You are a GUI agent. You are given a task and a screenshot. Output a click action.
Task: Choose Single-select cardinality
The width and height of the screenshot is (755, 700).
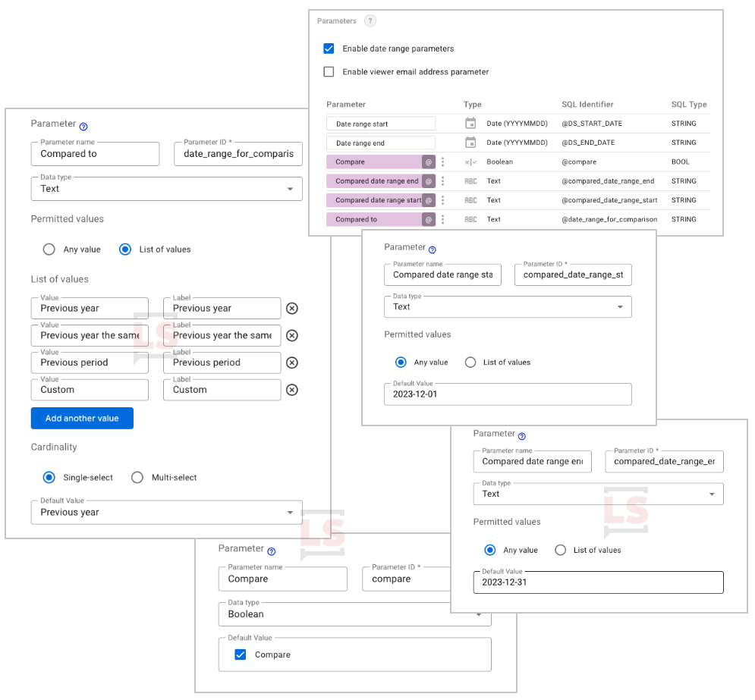click(x=49, y=477)
